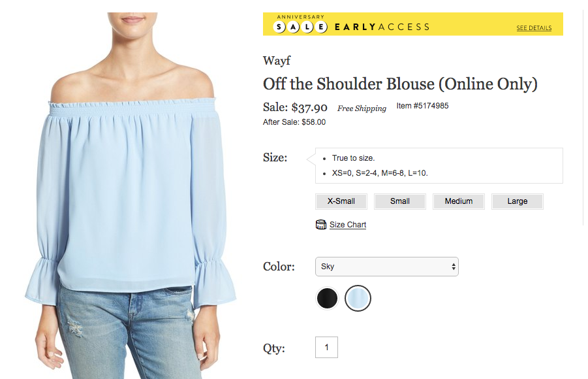Click into the Qty input field

click(x=326, y=348)
